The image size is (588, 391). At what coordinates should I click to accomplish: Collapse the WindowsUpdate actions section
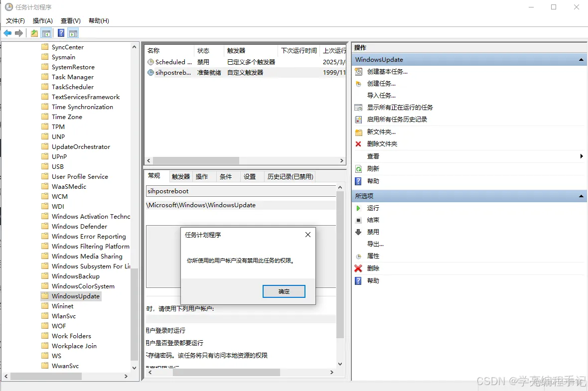(x=581, y=59)
